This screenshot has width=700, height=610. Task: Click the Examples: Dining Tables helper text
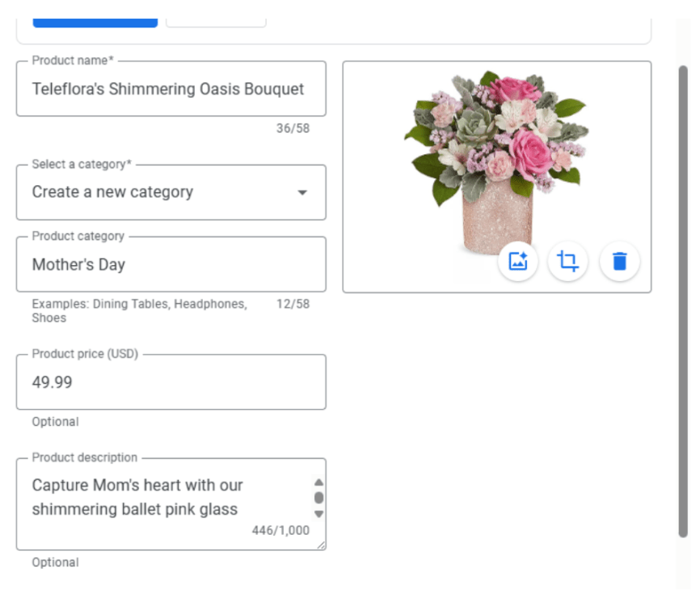point(139,310)
